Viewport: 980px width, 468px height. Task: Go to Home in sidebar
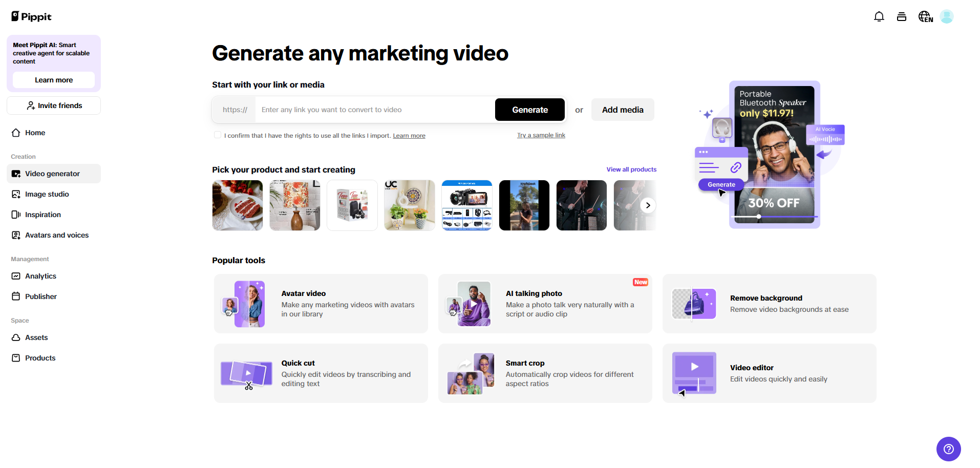click(x=54, y=133)
